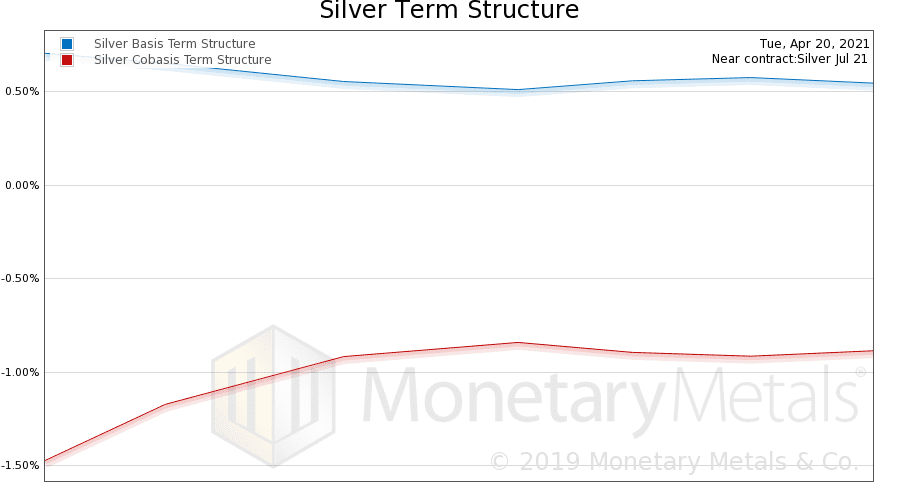Click the blue basis line's right end

[x=872, y=84]
